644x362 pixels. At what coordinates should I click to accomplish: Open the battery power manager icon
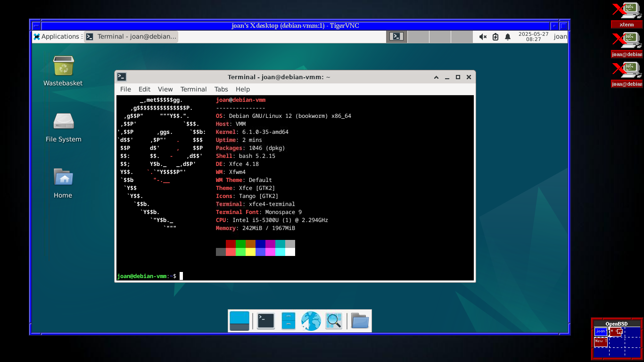point(495,37)
